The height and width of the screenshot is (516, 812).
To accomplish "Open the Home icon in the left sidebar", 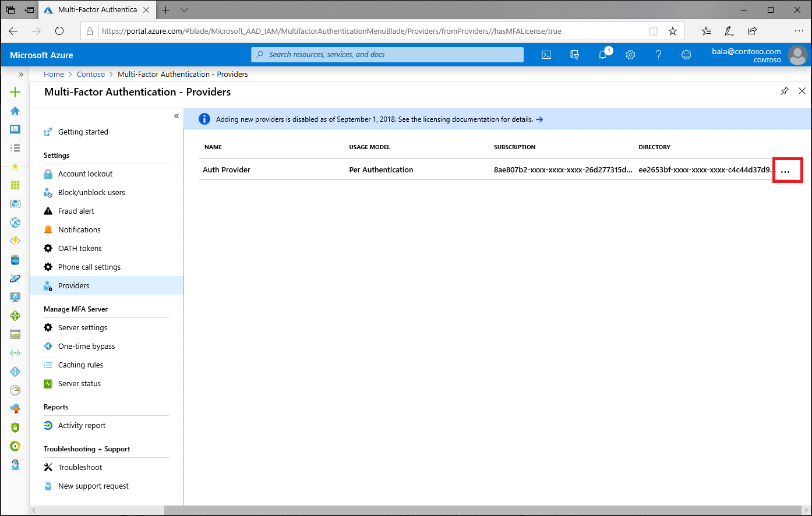I will click(15, 111).
